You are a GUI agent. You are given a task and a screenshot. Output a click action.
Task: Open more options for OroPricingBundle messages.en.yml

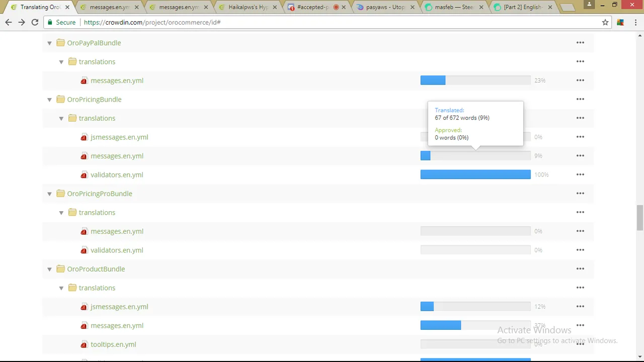580,156
